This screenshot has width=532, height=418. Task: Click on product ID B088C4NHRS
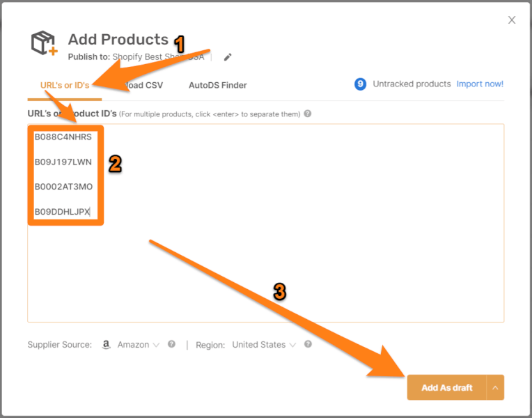coord(63,137)
